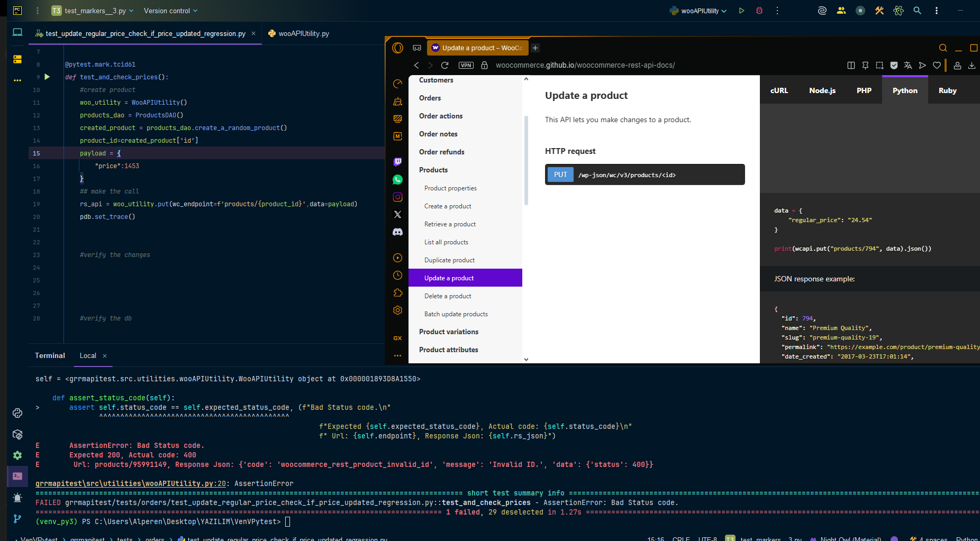Open a new tab in Opera
This screenshot has width=980, height=541.
[535, 48]
